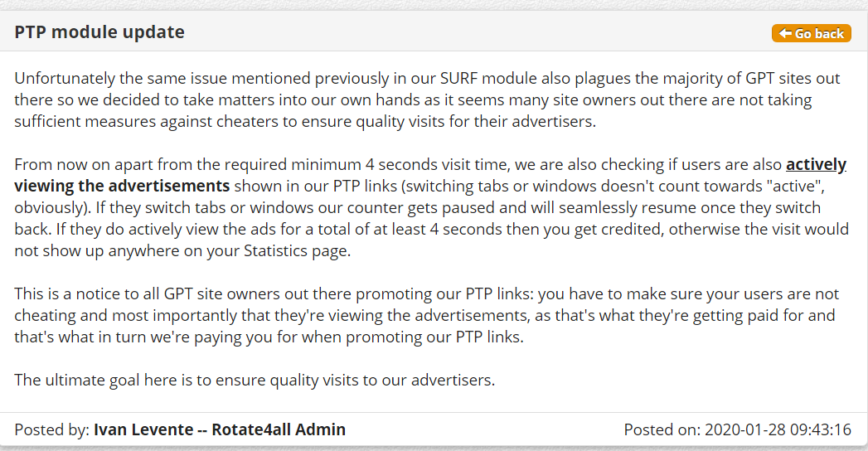Click the orange Go back button
Image resolution: width=868 pixels, height=451 pixels.
812,33
